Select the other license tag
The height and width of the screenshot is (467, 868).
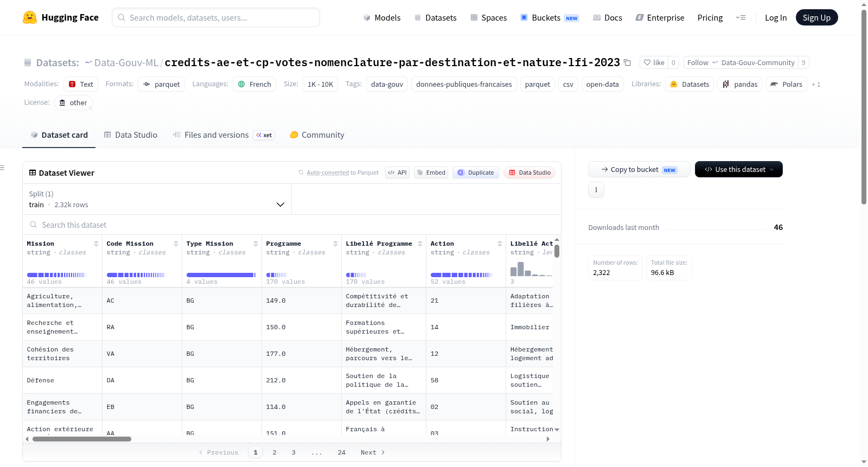pos(73,103)
